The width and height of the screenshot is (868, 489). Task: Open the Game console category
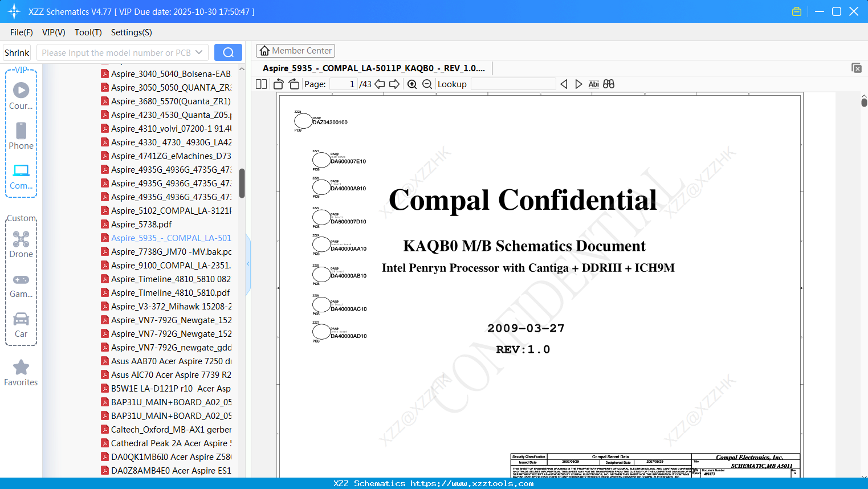(21, 285)
